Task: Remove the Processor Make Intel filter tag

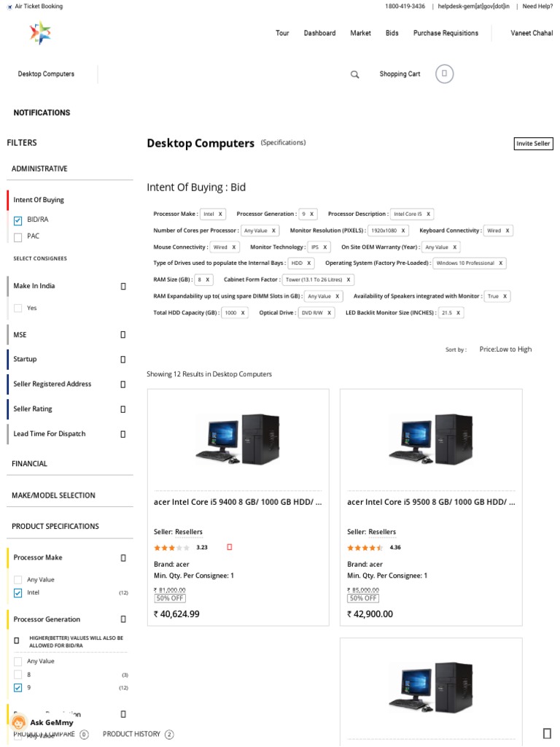Action: coord(220,214)
